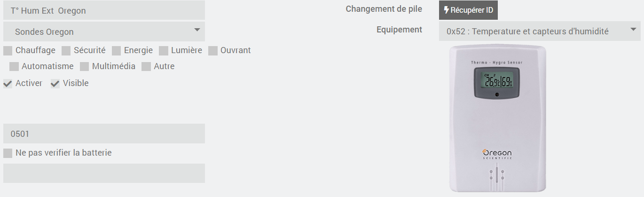Enable Ne pas verifier la batterie
644x197 pixels.
[x=8, y=153]
